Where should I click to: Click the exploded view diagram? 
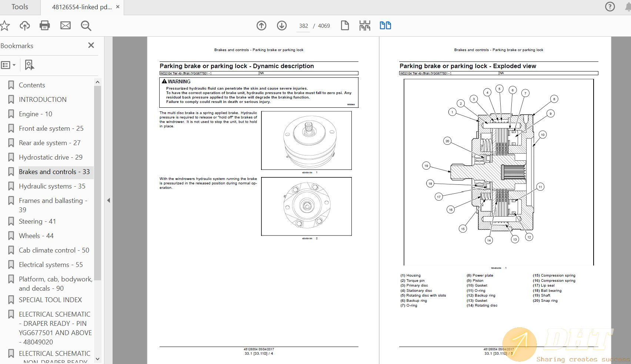click(x=498, y=172)
